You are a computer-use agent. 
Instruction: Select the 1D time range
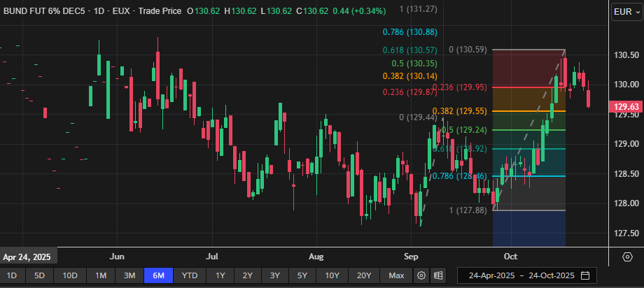pos(13,275)
